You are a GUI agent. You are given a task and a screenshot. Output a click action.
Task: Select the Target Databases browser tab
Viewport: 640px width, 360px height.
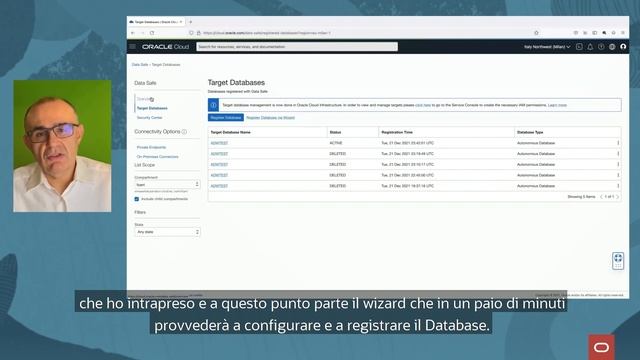[156, 22]
